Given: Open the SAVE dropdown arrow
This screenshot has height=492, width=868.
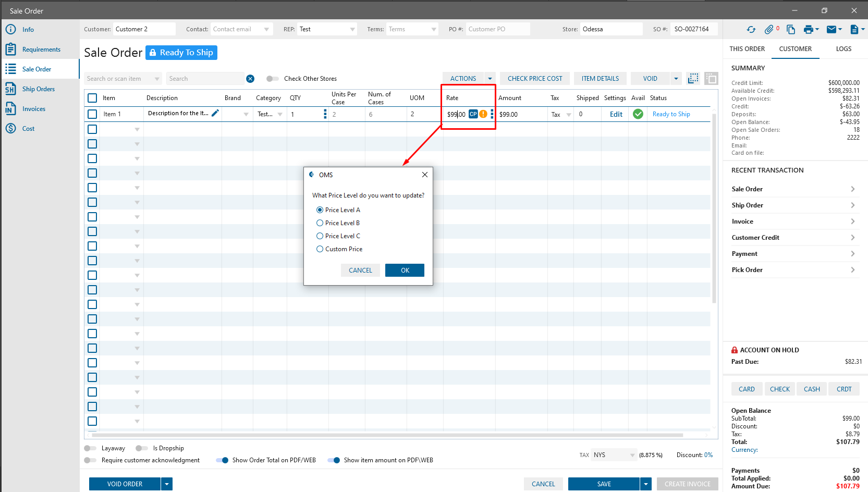Looking at the screenshot, I should click(646, 484).
